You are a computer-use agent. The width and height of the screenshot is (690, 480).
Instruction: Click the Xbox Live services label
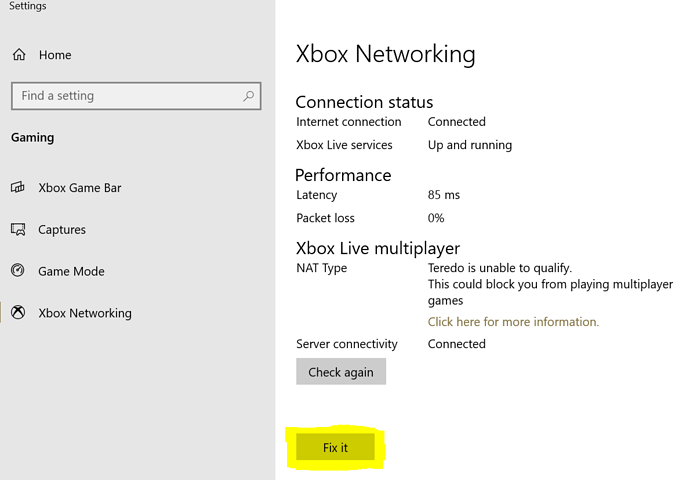(x=344, y=145)
